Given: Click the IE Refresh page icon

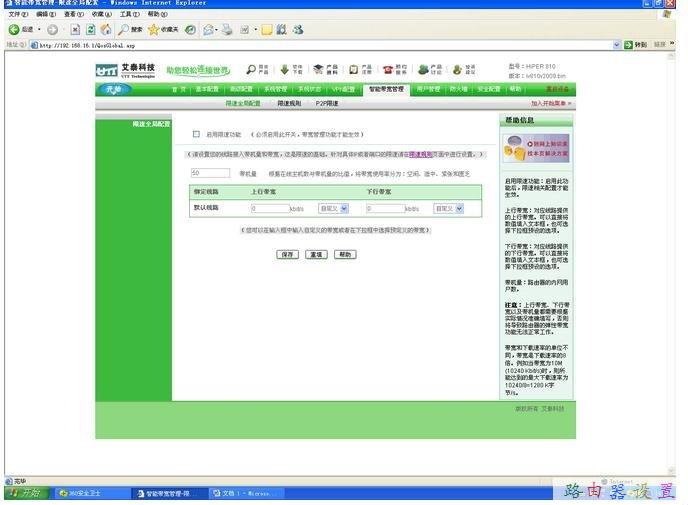Looking at the screenshot, I should [91, 30].
